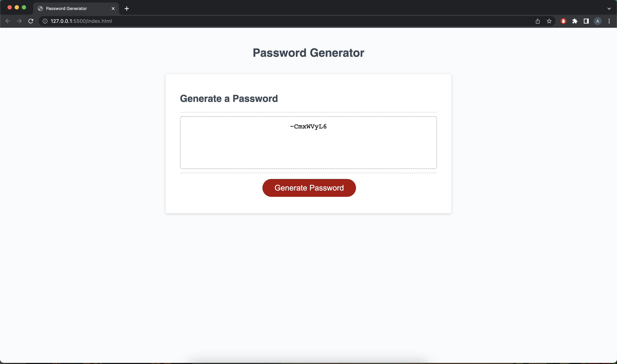The image size is (617, 364).
Task: Select the generated password ~CmxWVyL6
Action: 308,126
